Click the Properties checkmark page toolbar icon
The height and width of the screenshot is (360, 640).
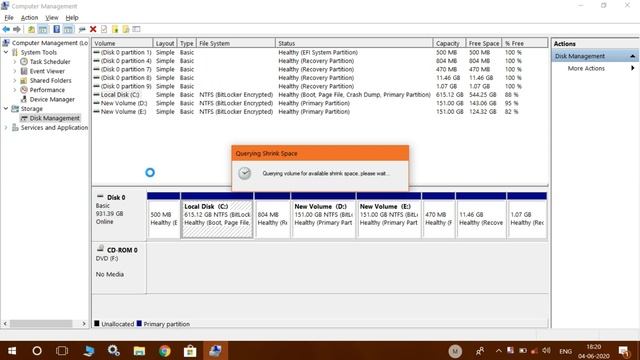[x=104, y=29]
